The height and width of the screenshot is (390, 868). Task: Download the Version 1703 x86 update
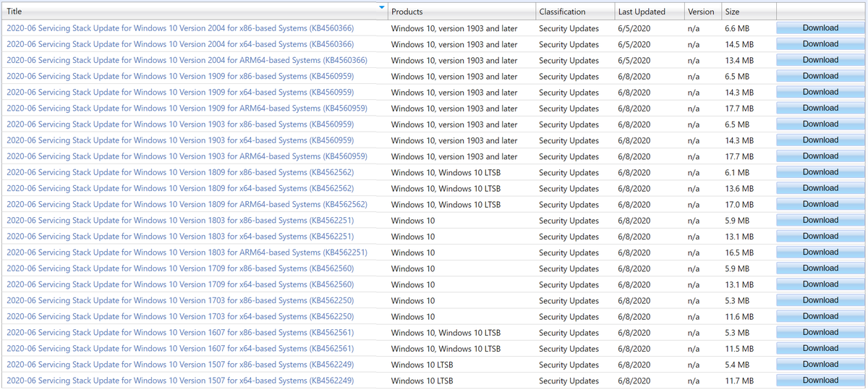820,300
